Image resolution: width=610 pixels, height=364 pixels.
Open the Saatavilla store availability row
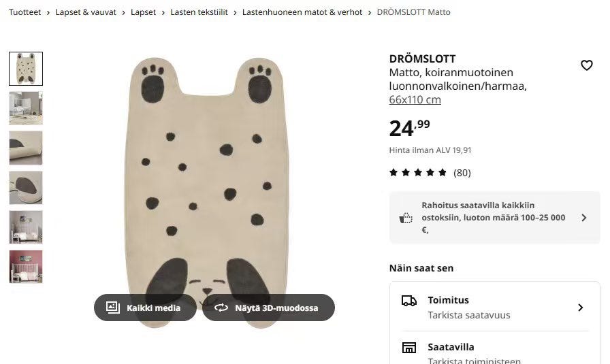pos(495,350)
